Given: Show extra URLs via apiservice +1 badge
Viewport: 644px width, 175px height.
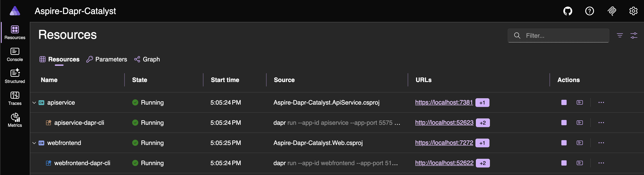Looking at the screenshot, I should pos(482,103).
